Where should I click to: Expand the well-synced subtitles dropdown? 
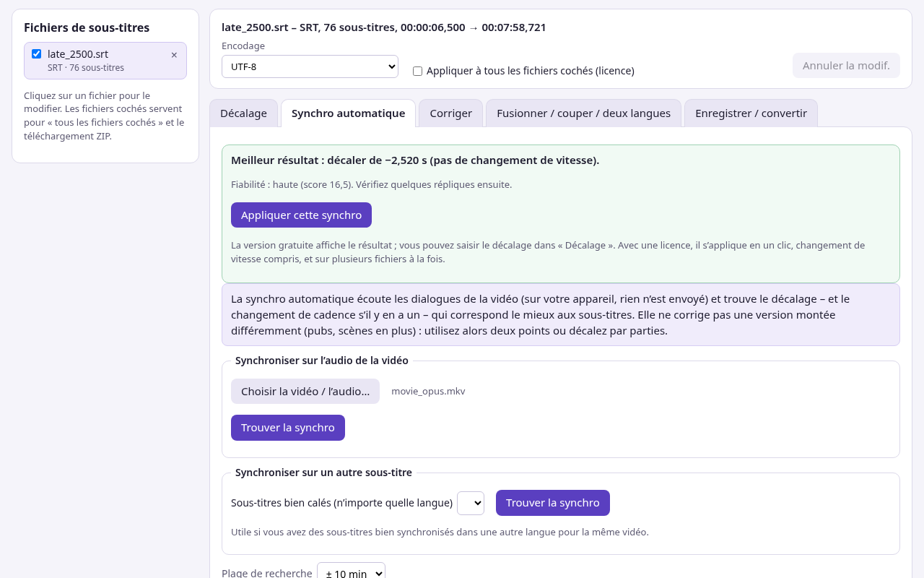[x=471, y=503]
